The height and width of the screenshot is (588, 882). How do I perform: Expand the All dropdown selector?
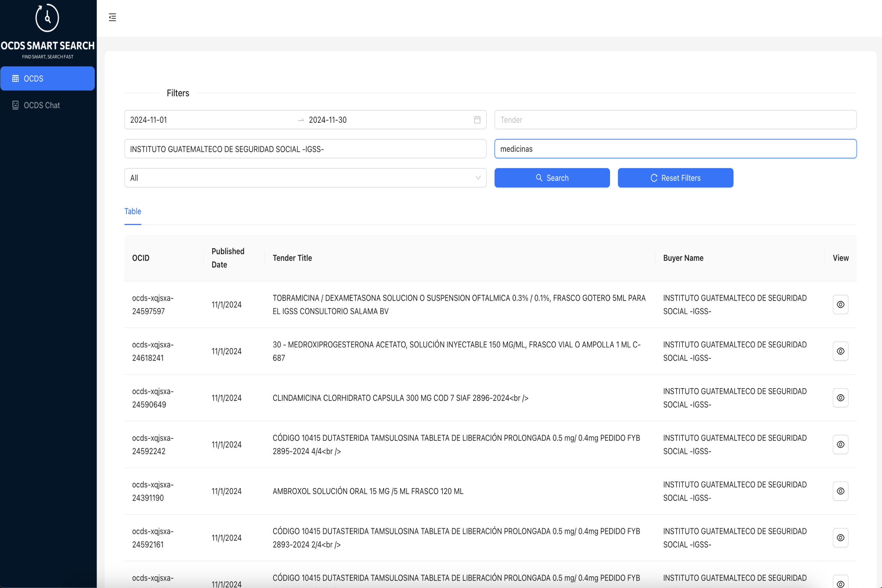coord(300,178)
